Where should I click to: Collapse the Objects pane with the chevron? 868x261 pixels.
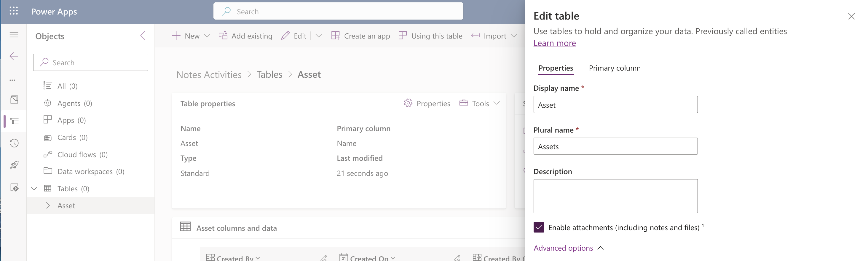pos(143,36)
